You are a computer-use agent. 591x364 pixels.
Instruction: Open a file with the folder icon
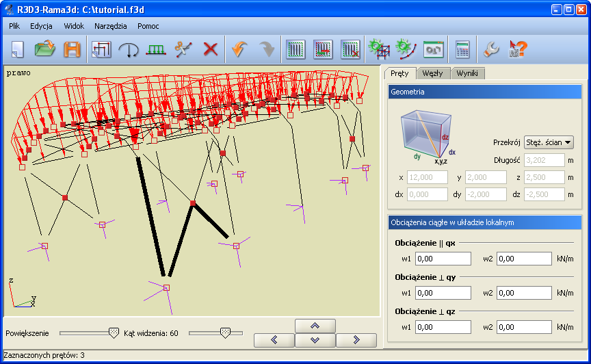(x=45, y=49)
